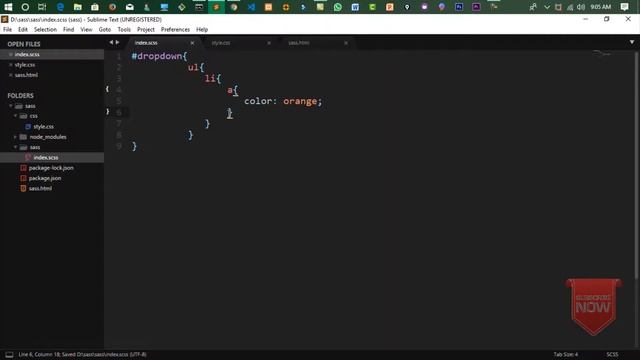This screenshot has width=640, height=360.
Task: Open the volume control in the system tray
Action: coord(581,7)
